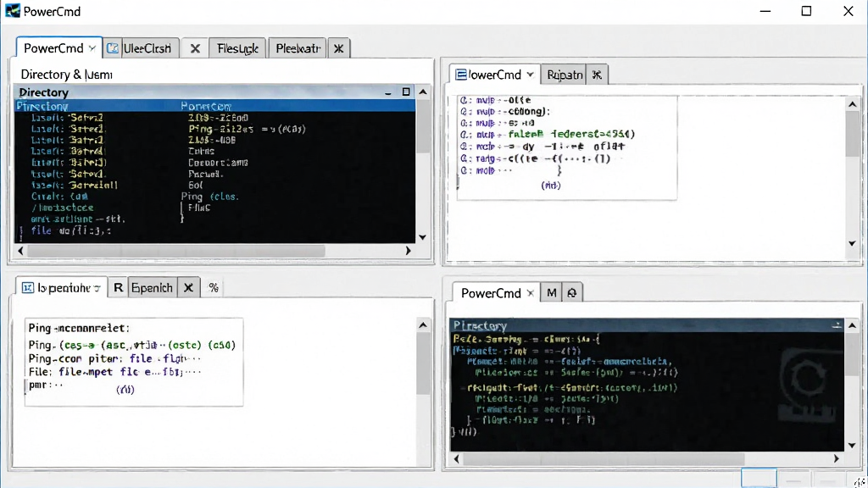Click the down arrow of the upper-left Directory scrollbar
Screen dimensions: 868x488
423,237
